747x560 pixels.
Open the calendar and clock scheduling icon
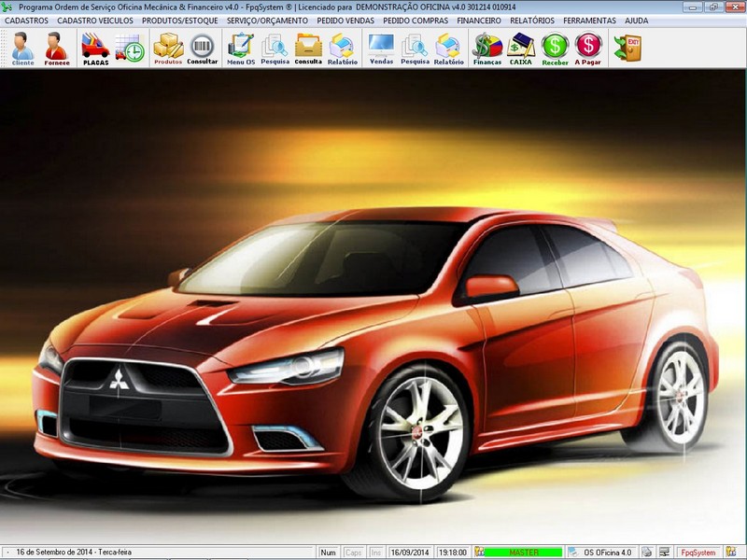coord(130,48)
